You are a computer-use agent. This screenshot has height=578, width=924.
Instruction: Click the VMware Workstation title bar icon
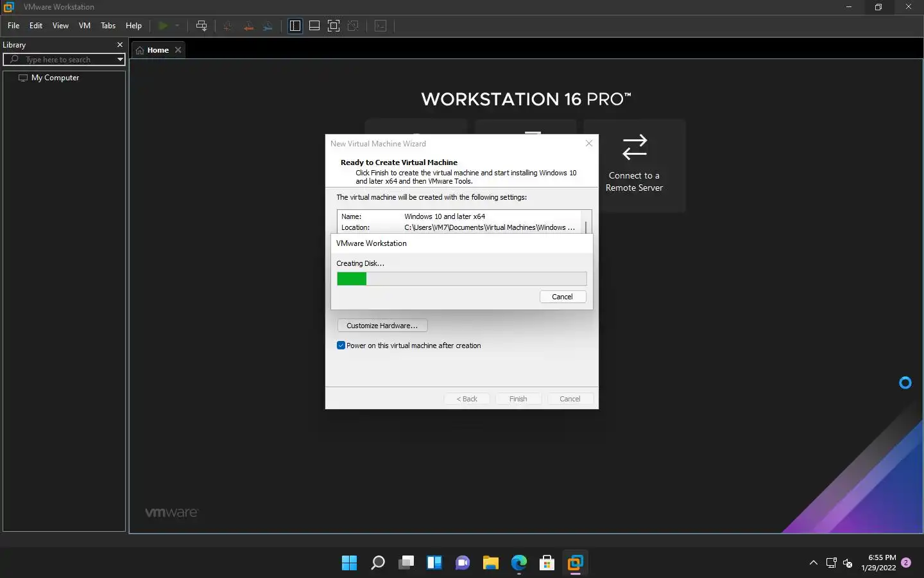9,7
